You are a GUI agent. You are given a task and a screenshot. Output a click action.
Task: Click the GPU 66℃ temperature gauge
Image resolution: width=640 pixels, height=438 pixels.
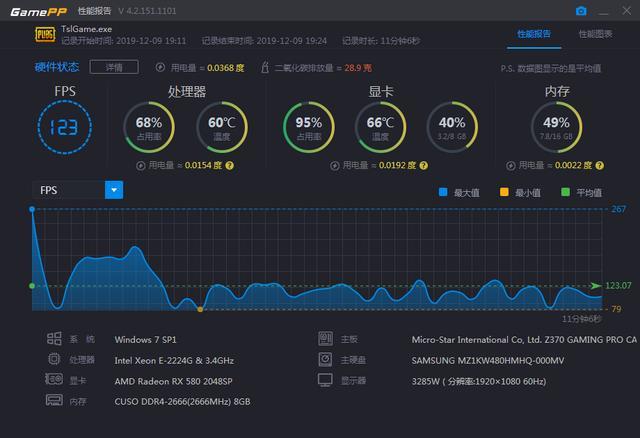(x=380, y=127)
